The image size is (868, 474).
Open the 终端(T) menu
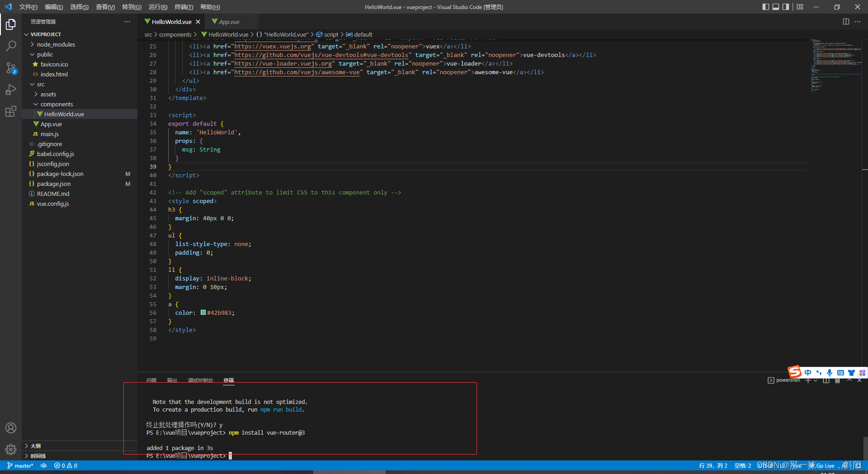184,7
